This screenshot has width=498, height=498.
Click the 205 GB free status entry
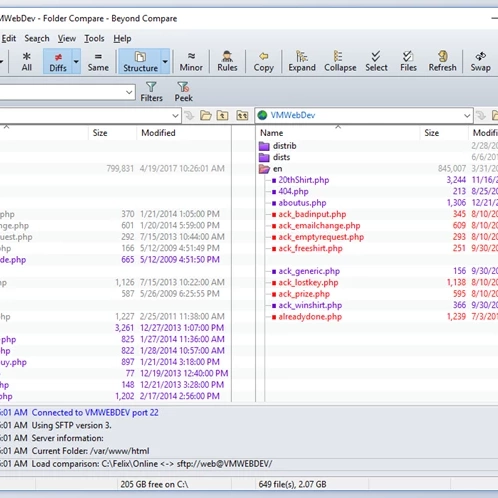click(154, 484)
